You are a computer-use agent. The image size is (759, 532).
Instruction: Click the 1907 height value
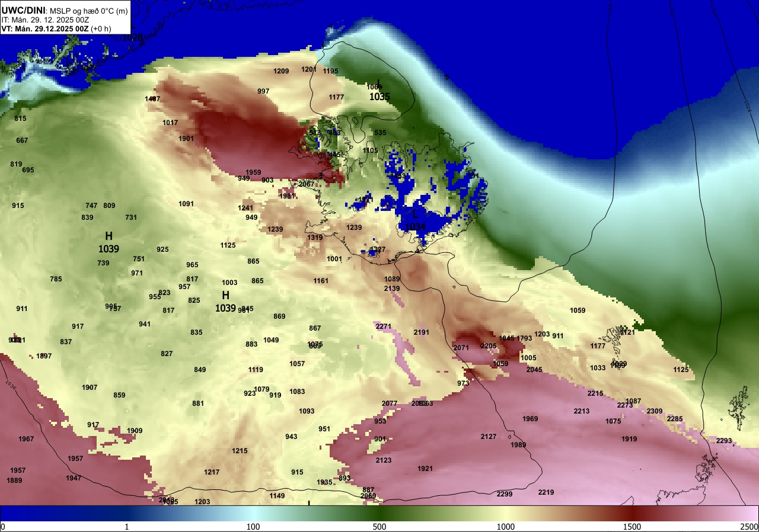pyautogui.click(x=90, y=387)
